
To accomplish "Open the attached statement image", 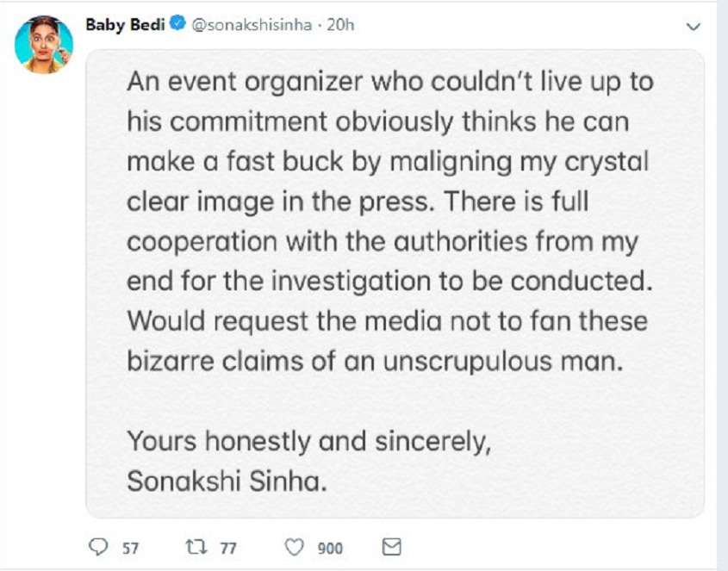I will [395, 283].
